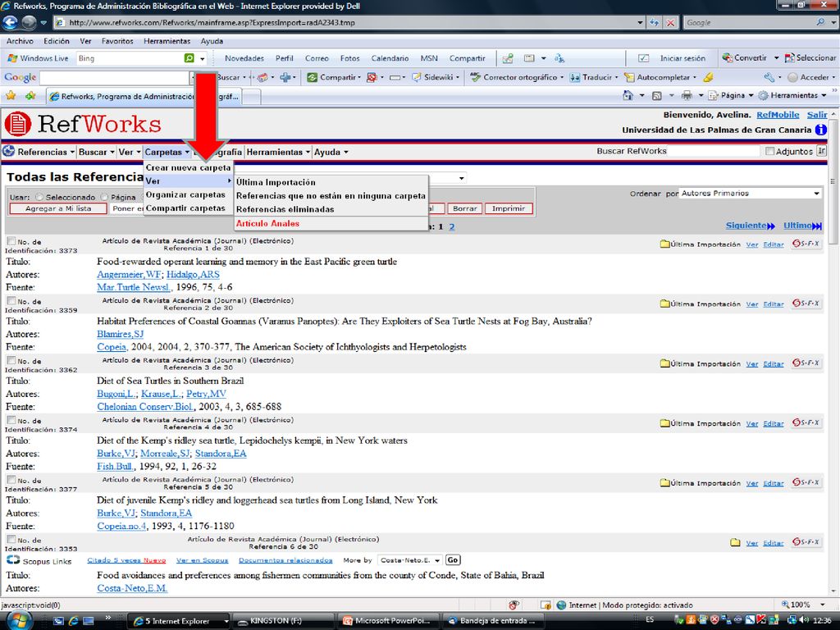Click the Add to Favorites icon

coord(30,96)
